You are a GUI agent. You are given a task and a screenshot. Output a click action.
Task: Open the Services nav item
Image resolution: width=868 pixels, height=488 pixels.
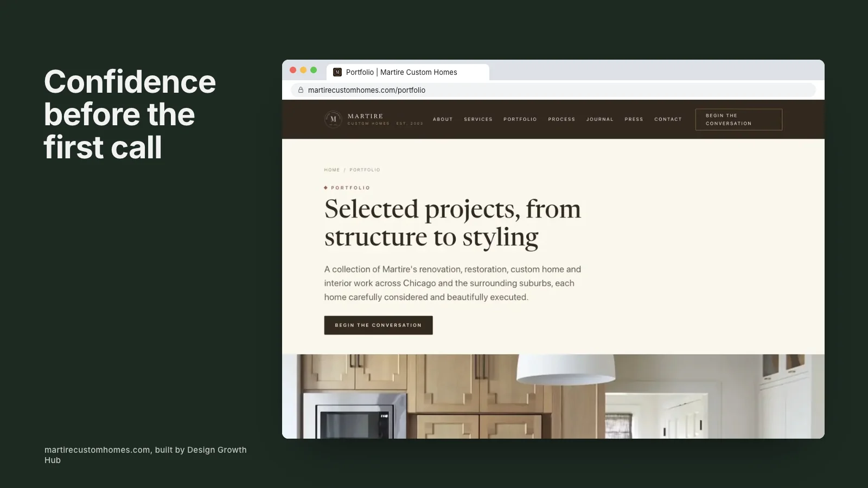[478, 119]
